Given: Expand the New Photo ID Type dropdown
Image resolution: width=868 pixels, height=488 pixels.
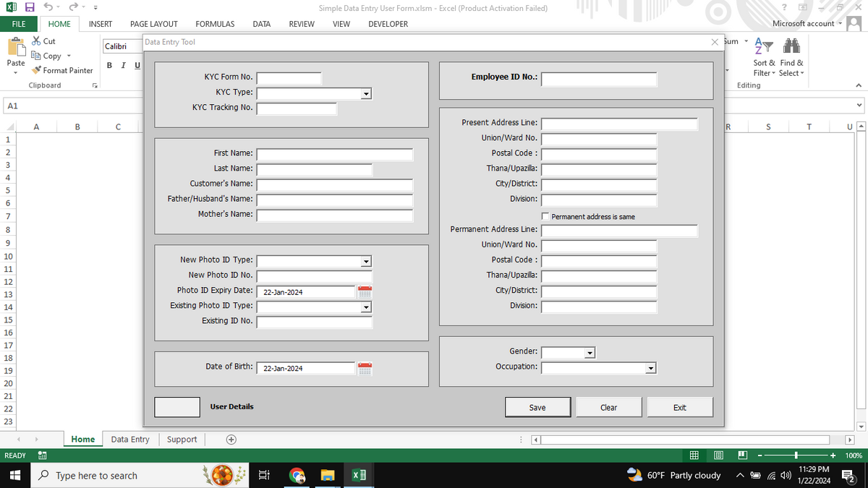Looking at the screenshot, I should point(366,261).
